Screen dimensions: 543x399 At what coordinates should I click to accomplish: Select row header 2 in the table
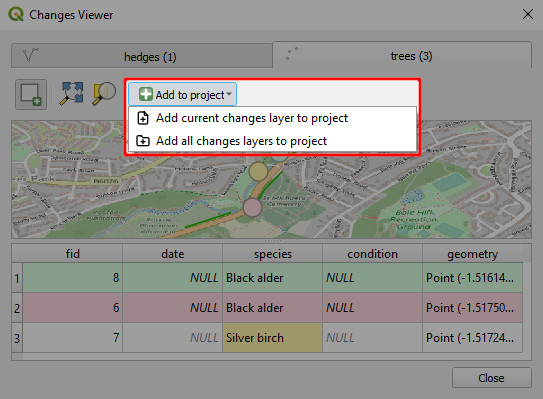tap(17, 308)
